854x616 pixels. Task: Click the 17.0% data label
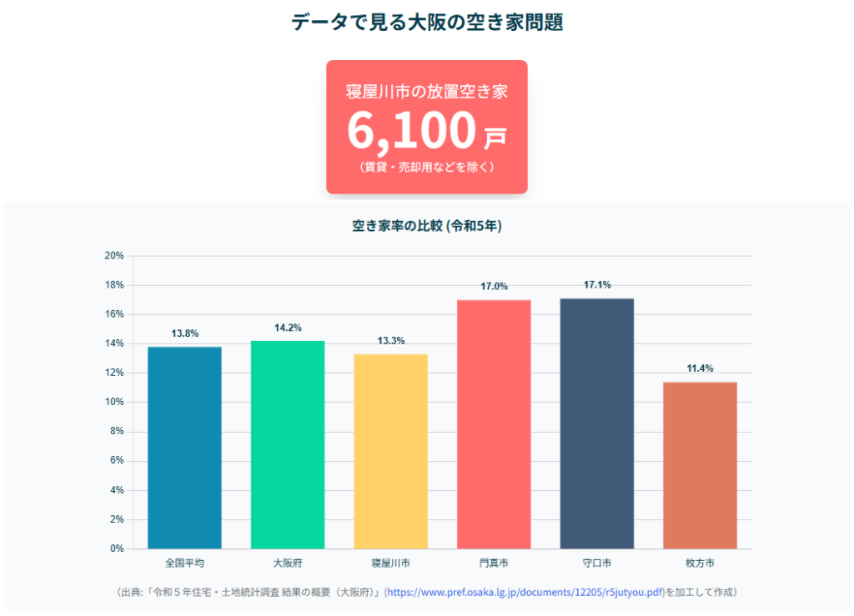pos(494,287)
